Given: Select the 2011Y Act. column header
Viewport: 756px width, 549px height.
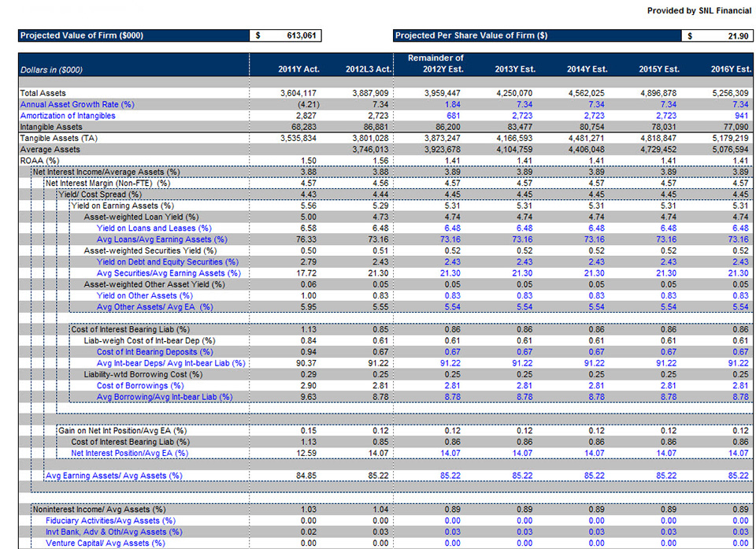Looking at the screenshot, I should click(x=298, y=69).
